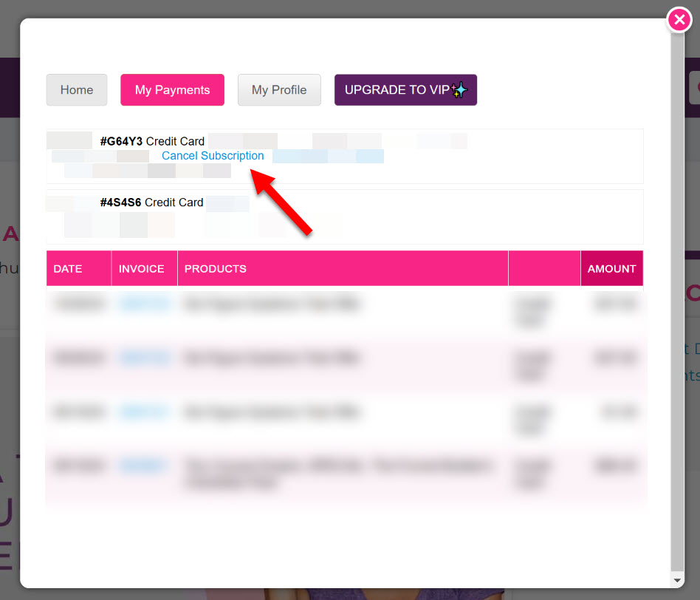Open the My Profile tab
The height and width of the screenshot is (600, 700).
pos(279,90)
